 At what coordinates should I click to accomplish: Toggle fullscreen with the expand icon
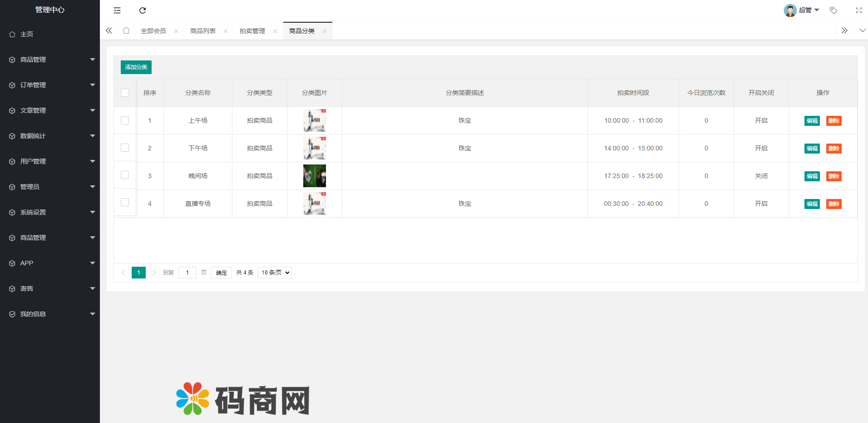[x=858, y=10]
